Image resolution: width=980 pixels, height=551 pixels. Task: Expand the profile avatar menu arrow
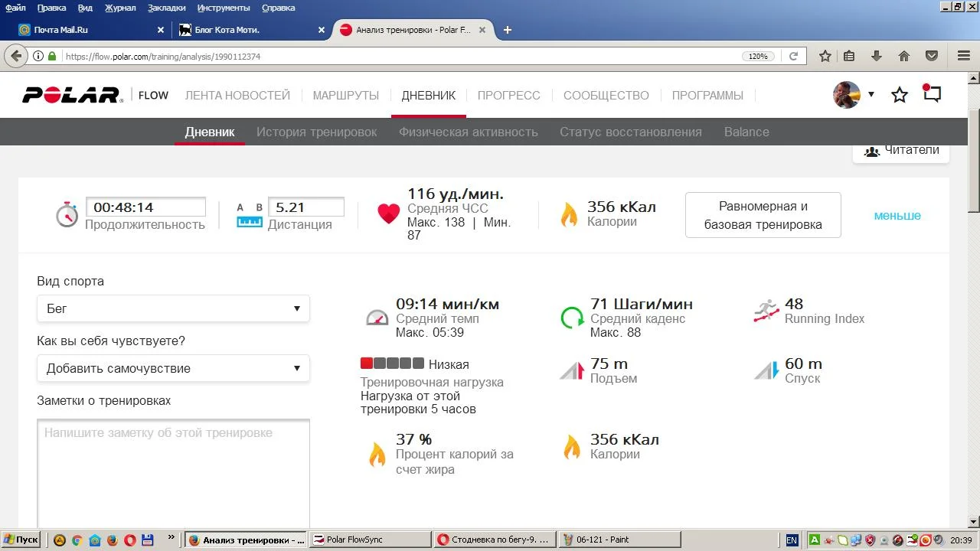point(871,95)
